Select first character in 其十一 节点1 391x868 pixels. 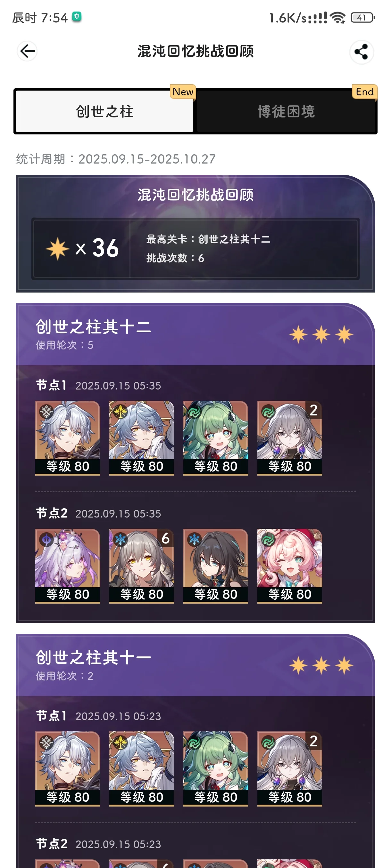pos(68,768)
